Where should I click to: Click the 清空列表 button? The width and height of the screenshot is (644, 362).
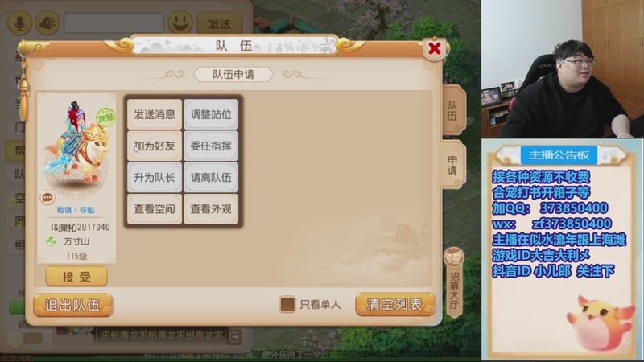coord(394,304)
